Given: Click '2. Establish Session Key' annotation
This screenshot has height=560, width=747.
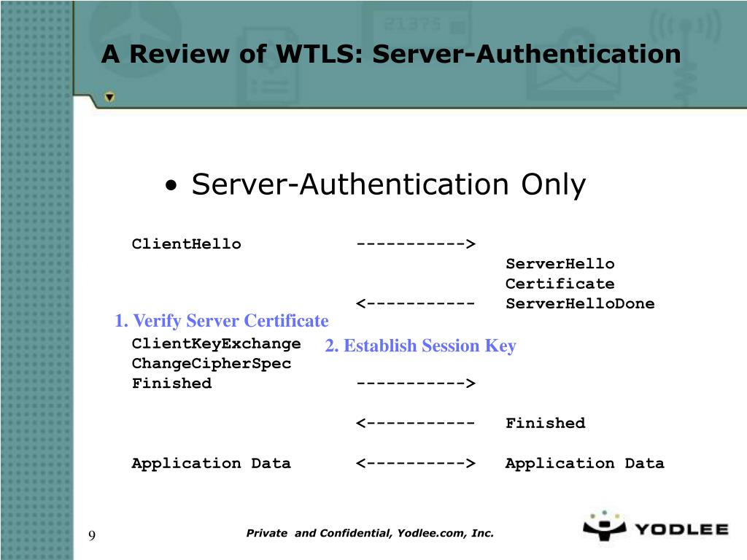Looking at the screenshot, I should click(420, 346).
